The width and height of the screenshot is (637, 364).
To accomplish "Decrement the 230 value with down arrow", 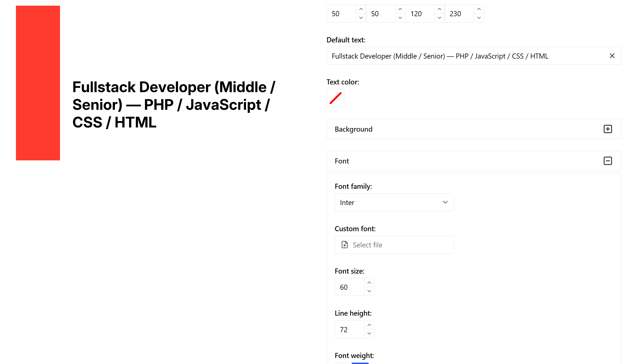I will pyautogui.click(x=479, y=18).
